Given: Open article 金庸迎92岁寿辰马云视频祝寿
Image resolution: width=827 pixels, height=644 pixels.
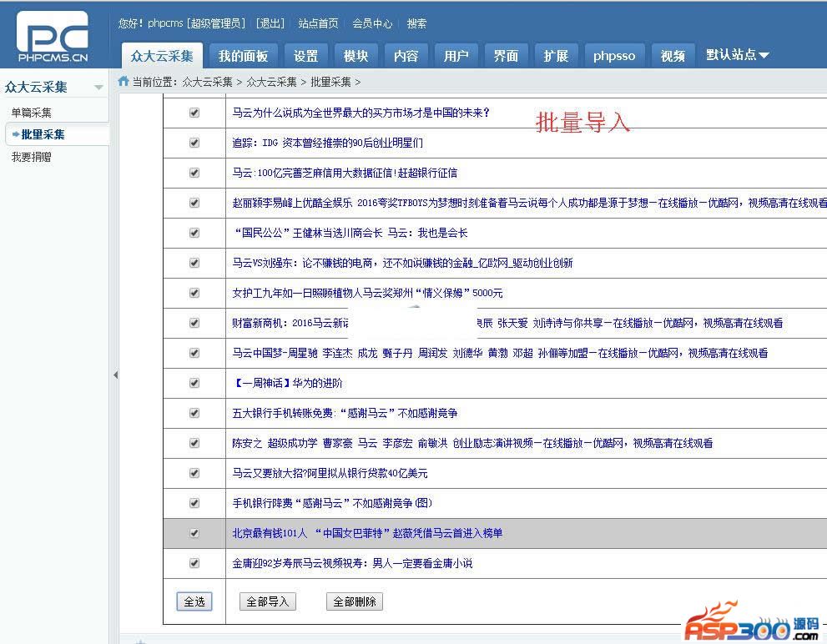Looking at the screenshot, I should click(x=352, y=563).
